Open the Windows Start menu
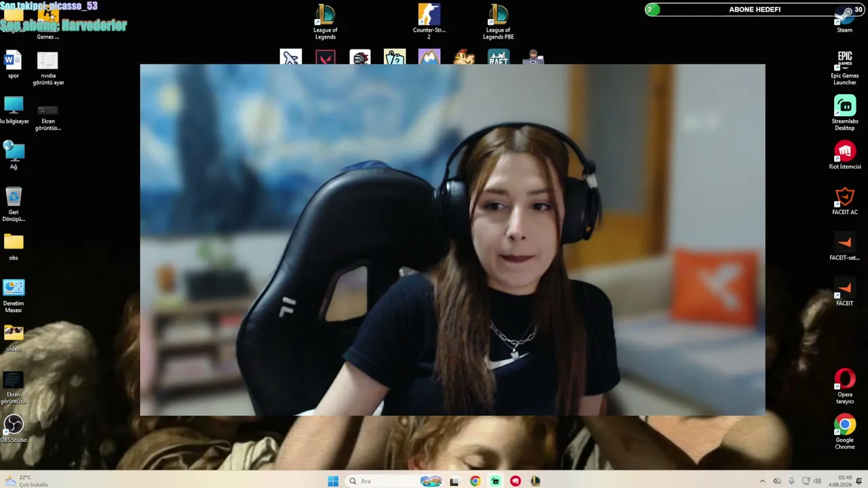 click(x=333, y=481)
